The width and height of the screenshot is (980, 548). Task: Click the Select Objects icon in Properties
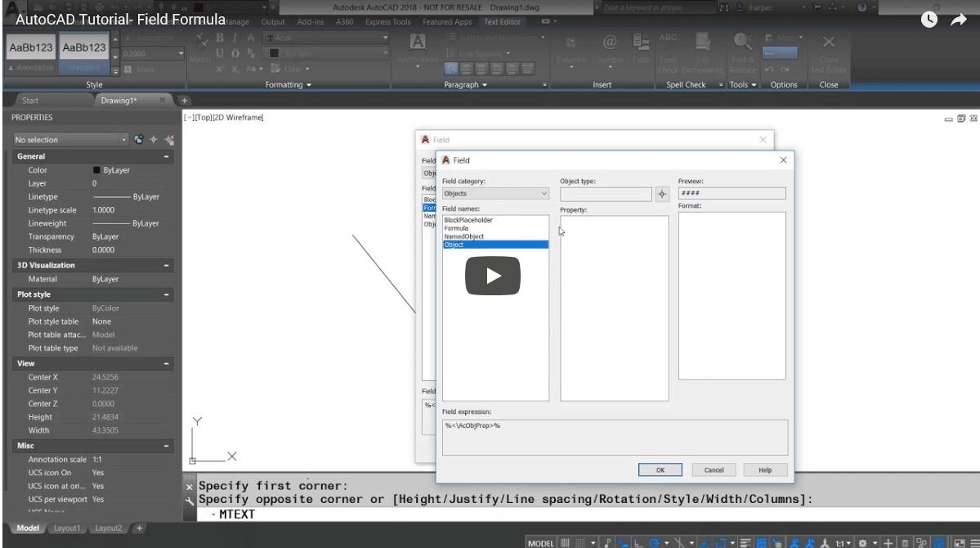coord(154,140)
